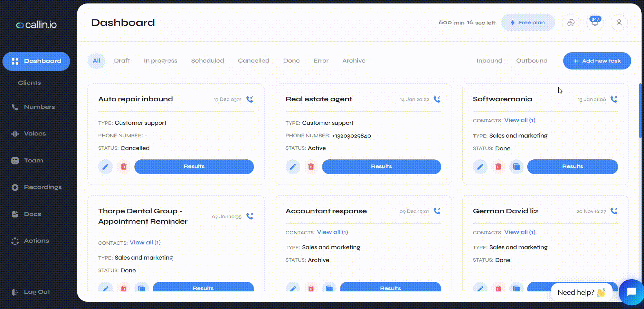The height and width of the screenshot is (309, 644).
Task: Open Results for Softwaremania
Action: coord(572,167)
